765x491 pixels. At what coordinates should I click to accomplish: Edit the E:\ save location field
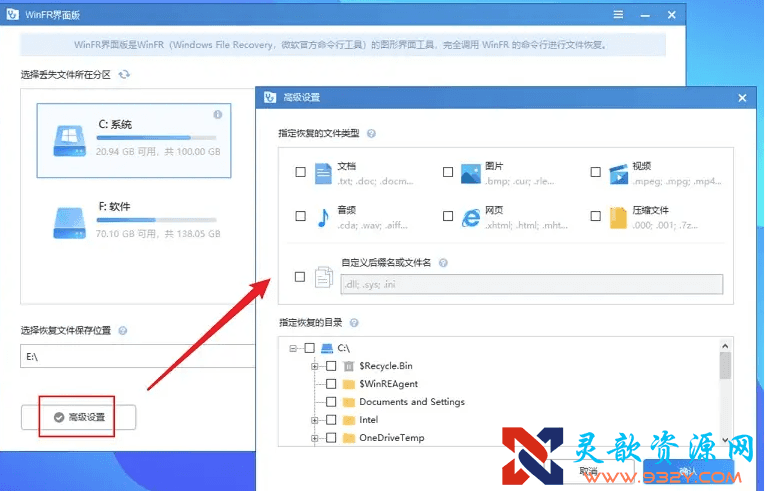click(138, 356)
